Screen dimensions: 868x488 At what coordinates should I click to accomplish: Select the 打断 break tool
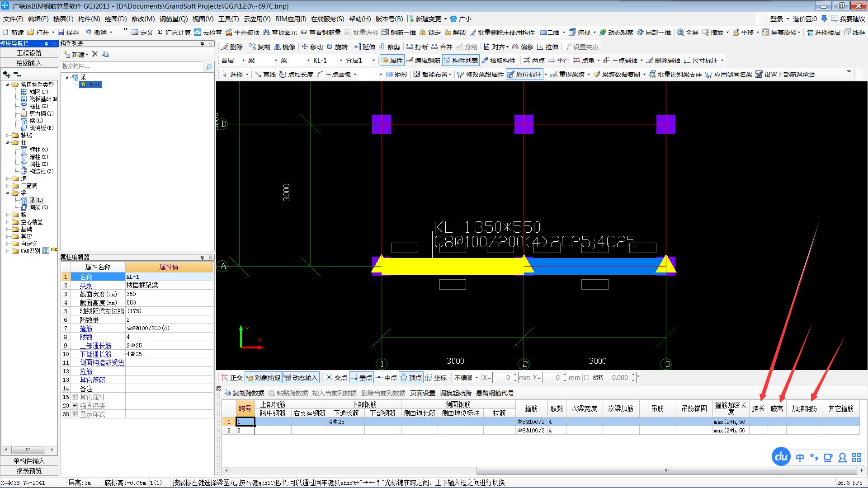tap(417, 47)
